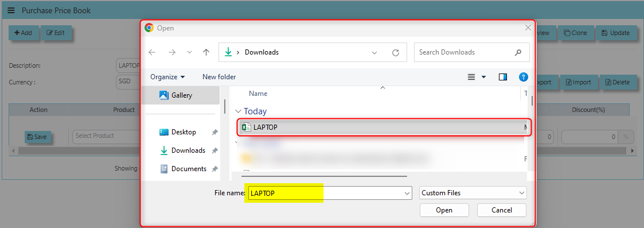This screenshot has width=644, height=228.
Task: Open the Custom Files type dropdown
Action: (x=473, y=192)
